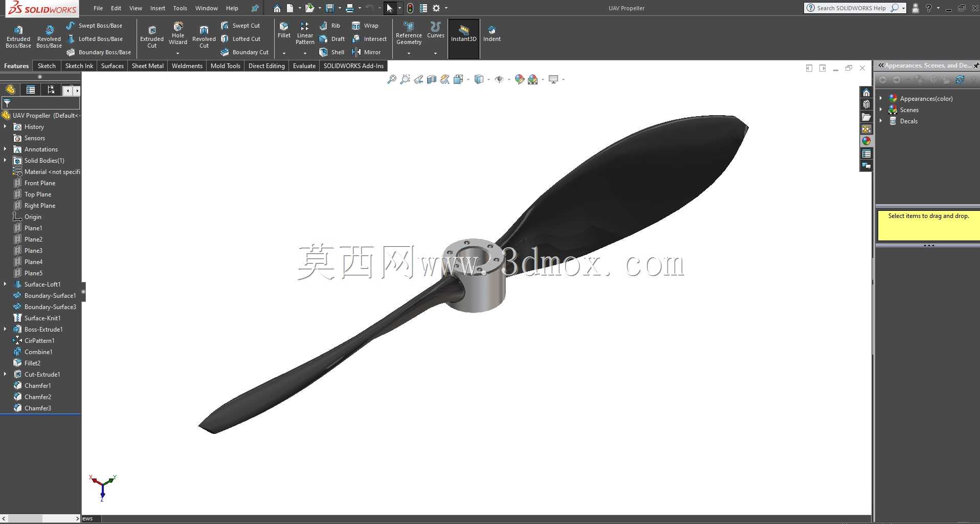Expand the Surface-Loft1 feature
The height and width of the screenshot is (524, 980).
tap(5, 284)
